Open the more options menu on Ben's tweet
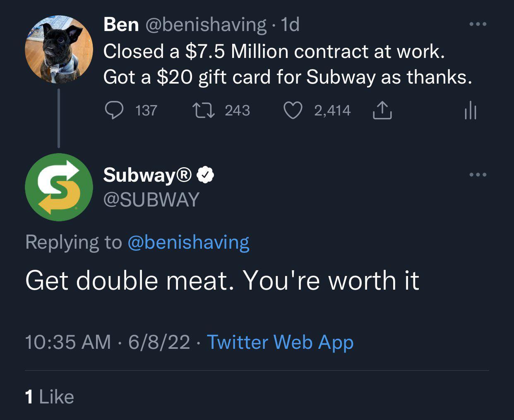514x420 pixels. (479, 24)
